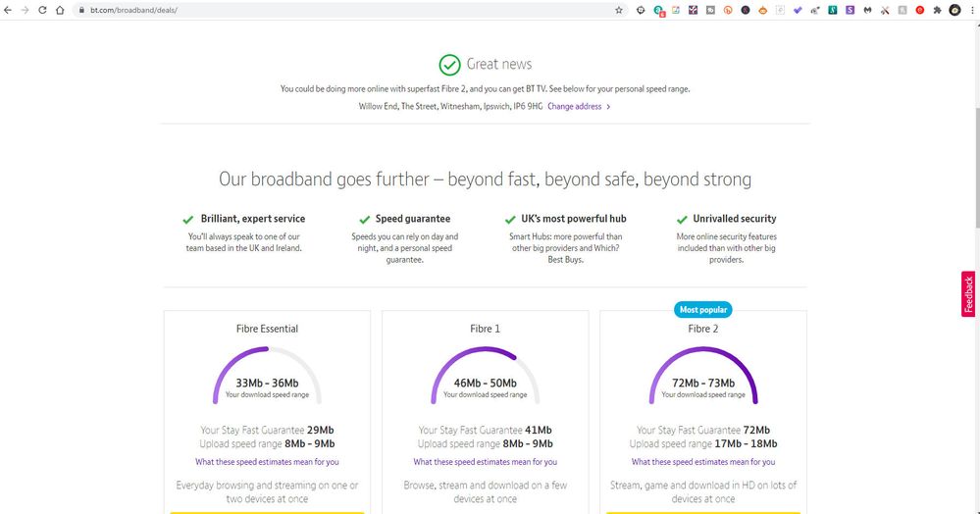Open the Chrome three-dot menu
This screenshot has height=514, width=980.
[971, 10]
